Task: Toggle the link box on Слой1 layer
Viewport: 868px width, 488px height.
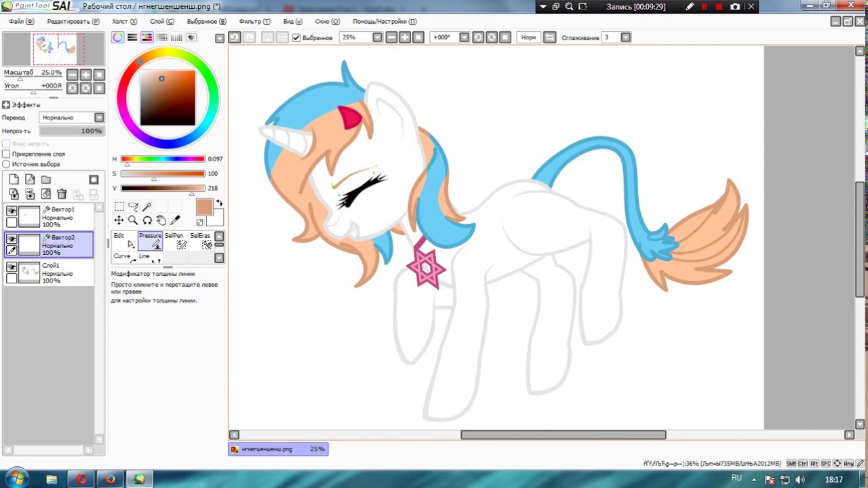Action: 12,279
